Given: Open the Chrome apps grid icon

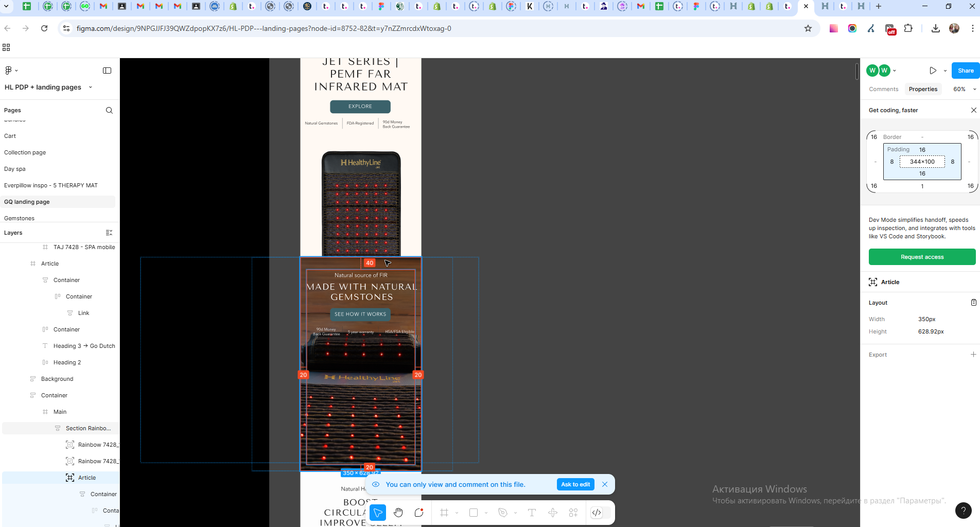Looking at the screenshot, I should coord(6,47).
